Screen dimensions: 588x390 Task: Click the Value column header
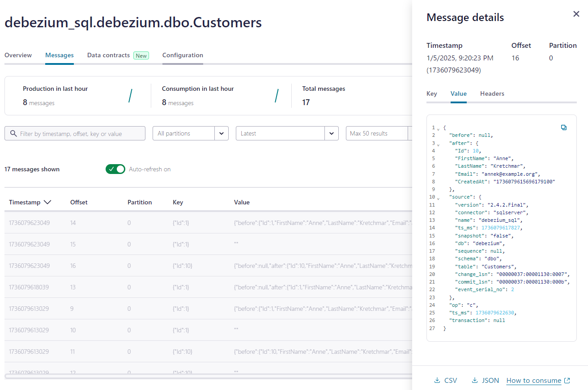pos(242,202)
